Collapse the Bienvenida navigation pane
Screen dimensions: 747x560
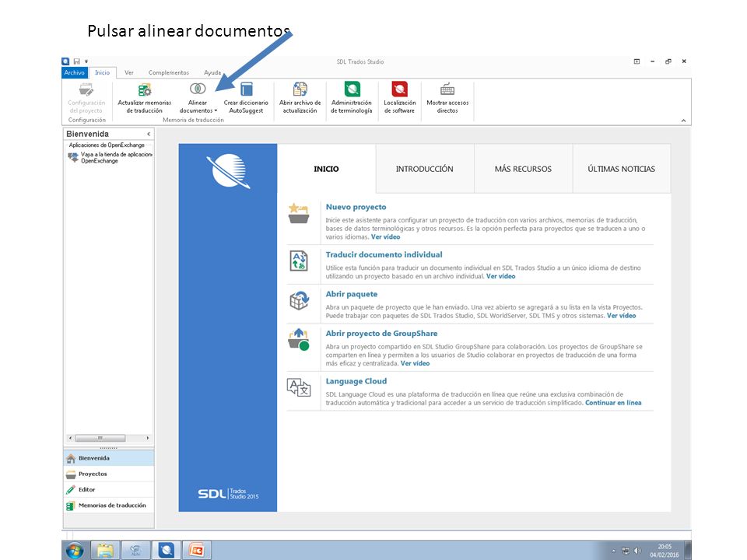point(149,135)
